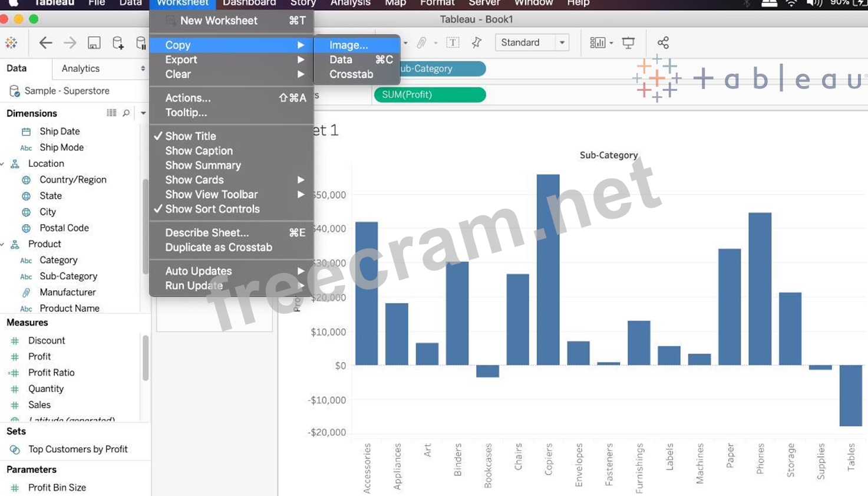The image size is (868, 496).
Task: Uncheck the Show Title option
Action: pos(190,136)
